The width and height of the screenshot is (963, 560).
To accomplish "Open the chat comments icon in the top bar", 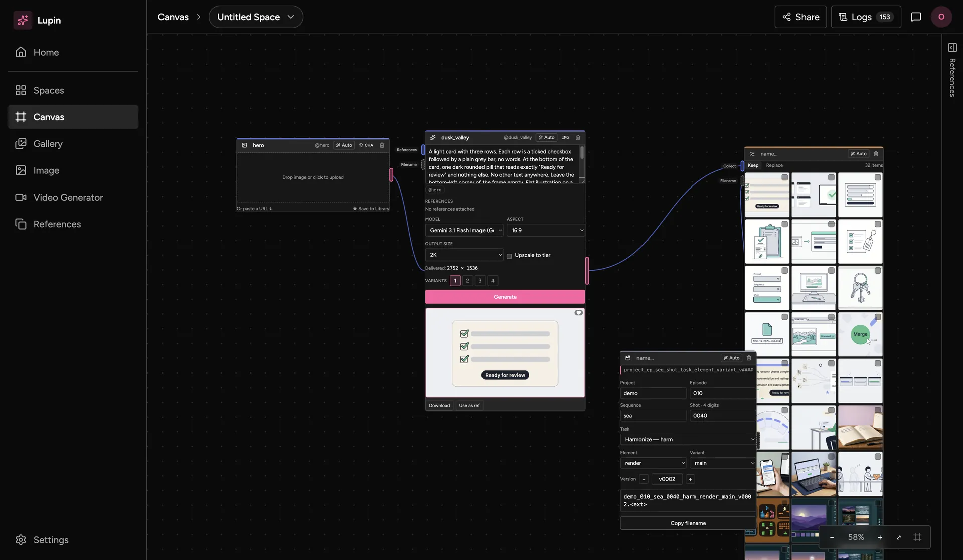I will tap(916, 17).
